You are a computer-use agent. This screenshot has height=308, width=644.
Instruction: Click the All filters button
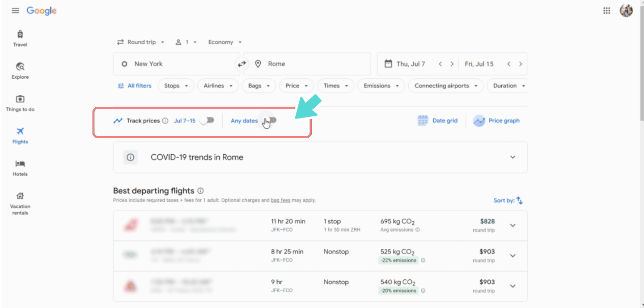pyautogui.click(x=134, y=85)
